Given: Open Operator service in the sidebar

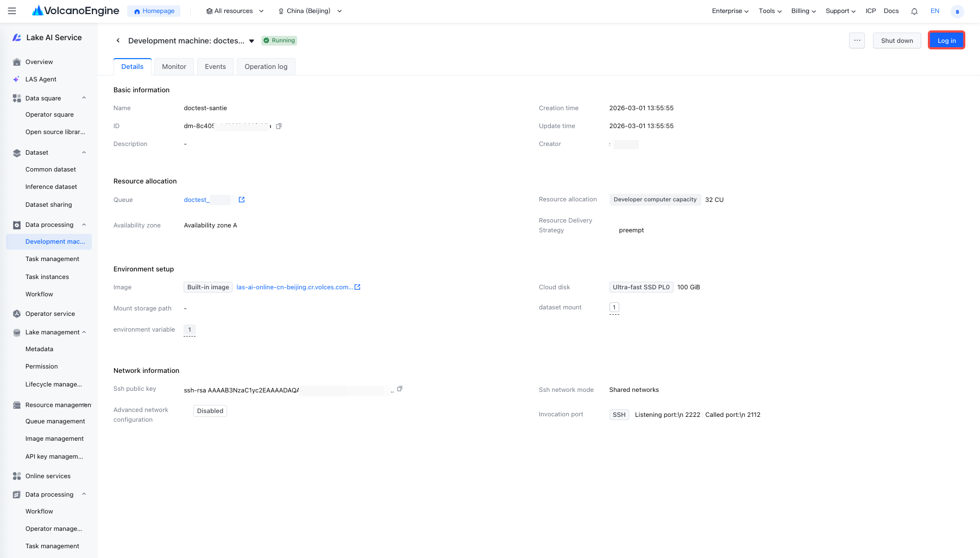Looking at the screenshot, I should pos(50,314).
